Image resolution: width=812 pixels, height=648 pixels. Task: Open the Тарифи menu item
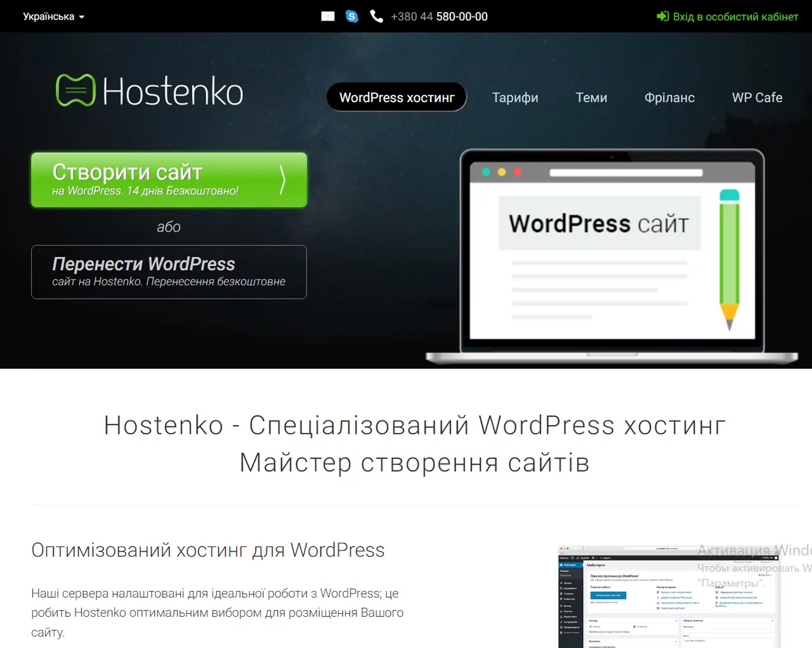coord(515,98)
